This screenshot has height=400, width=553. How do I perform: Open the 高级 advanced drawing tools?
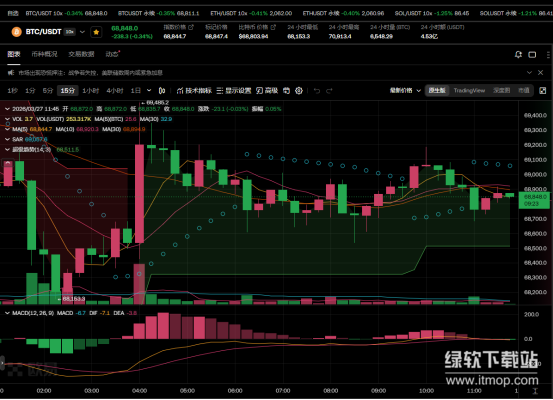[267, 91]
